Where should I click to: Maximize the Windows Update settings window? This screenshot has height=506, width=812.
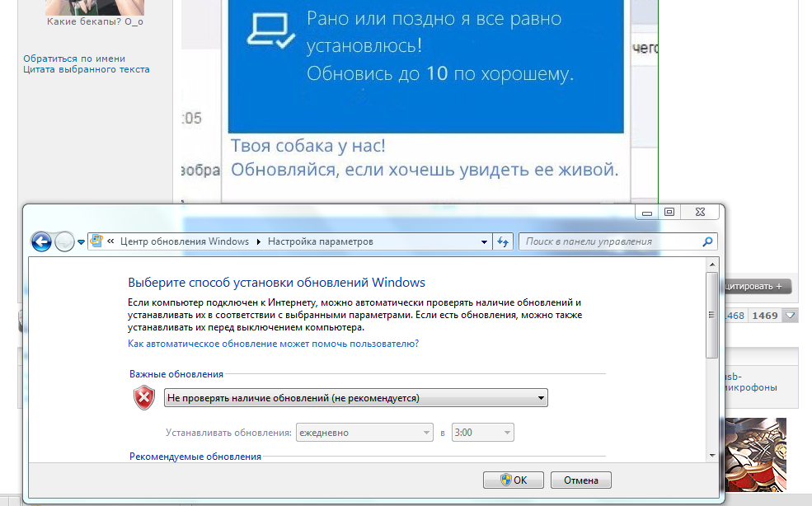669,212
